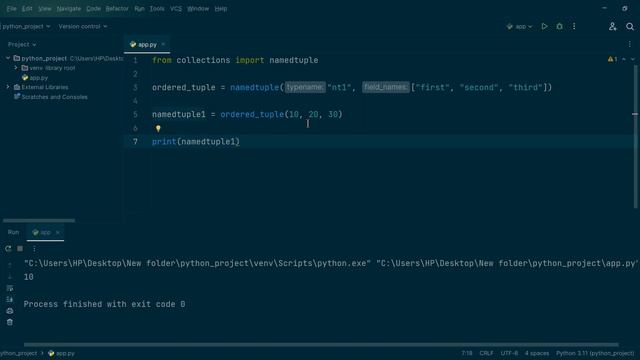Stop the running process
The image size is (640, 360).
pos(20,248)
